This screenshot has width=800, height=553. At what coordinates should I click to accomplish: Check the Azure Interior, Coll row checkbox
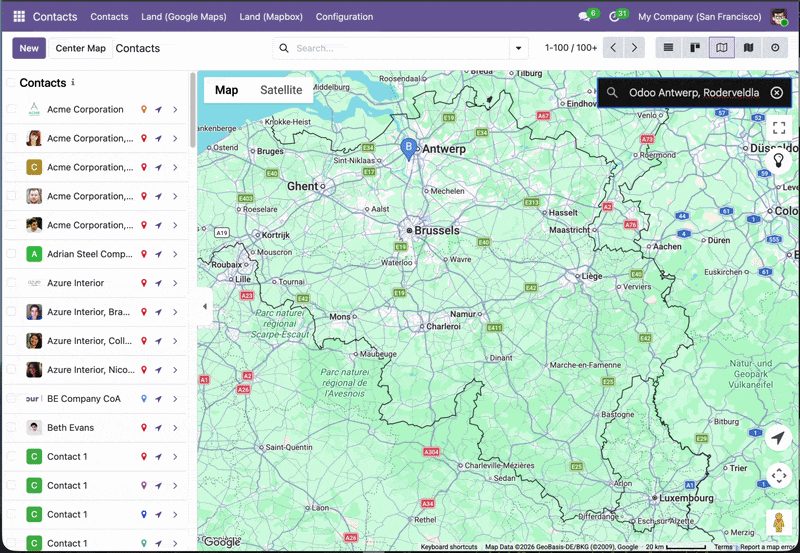(11, 340)
